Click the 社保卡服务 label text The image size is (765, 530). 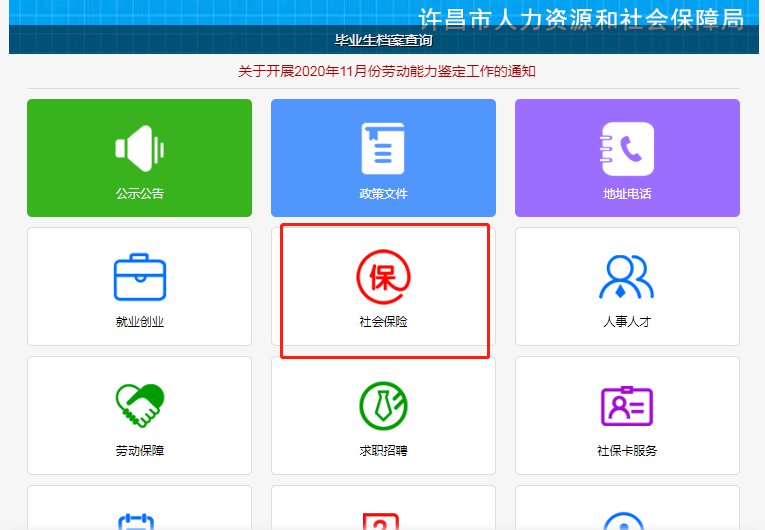(x=627, y=450)
